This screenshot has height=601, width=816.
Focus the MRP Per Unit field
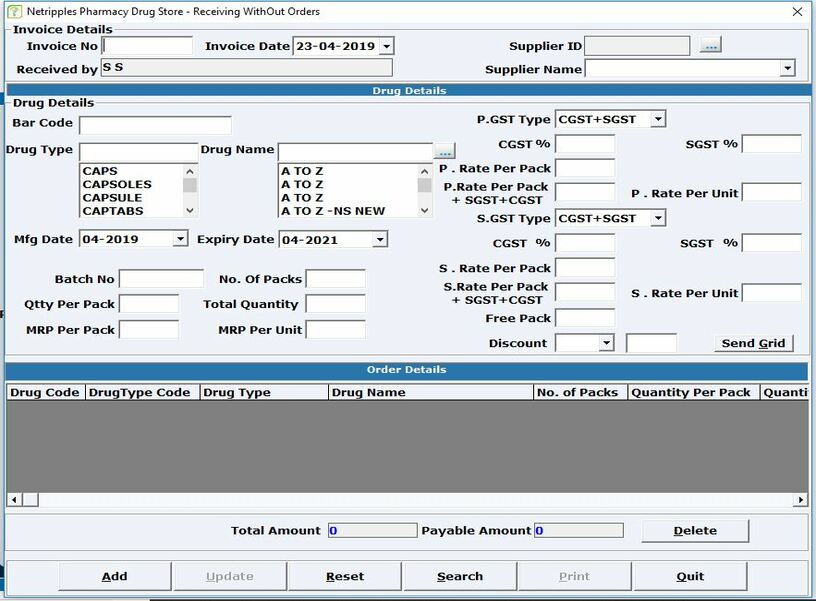pyautogui.click(x=335, y=329)
